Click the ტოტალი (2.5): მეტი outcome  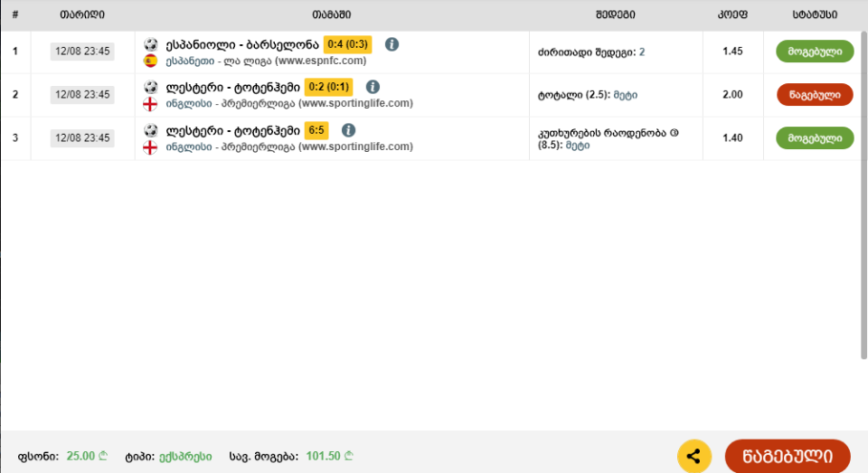click(588, 95)
